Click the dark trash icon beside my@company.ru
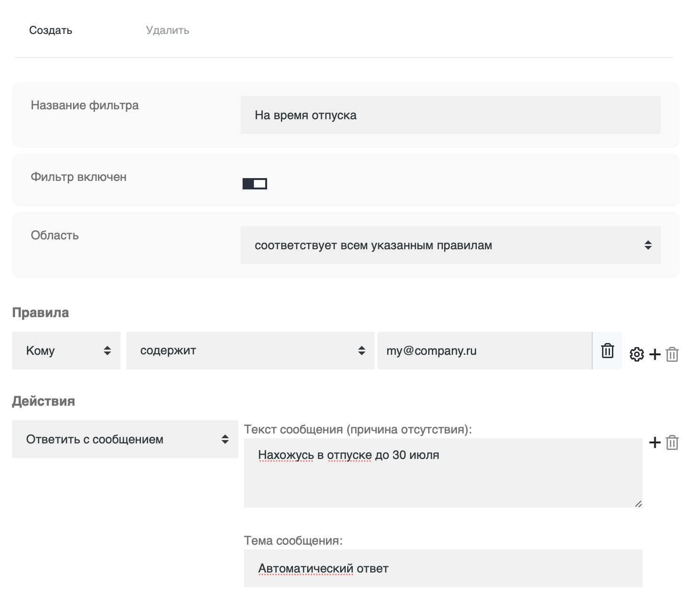The width and height of the screenshot is (700, 605). tap(607, 351)
